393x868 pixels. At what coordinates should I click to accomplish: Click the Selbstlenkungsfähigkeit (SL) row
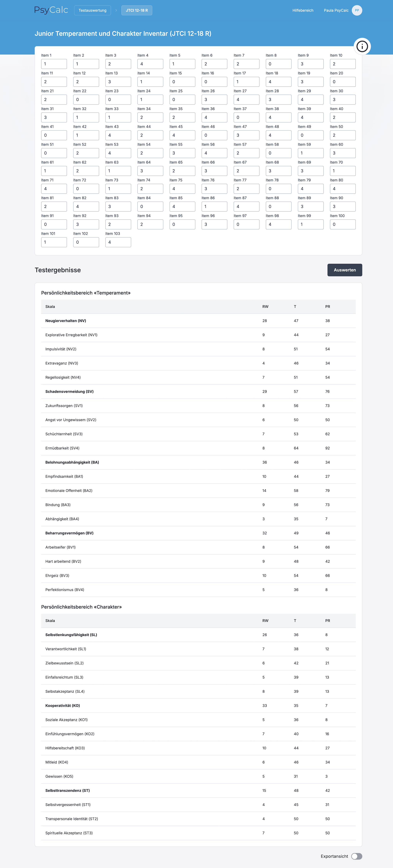tap(198, 635)
